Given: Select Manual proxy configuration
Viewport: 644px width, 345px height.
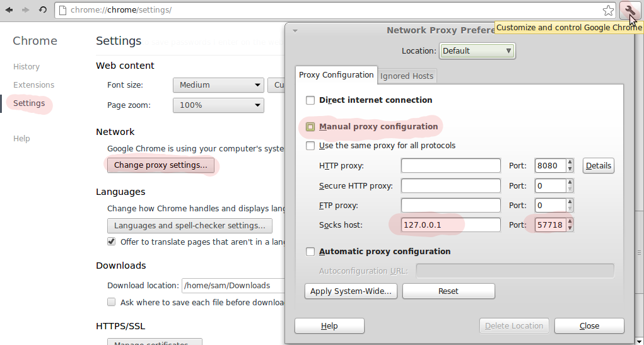Looking at the screenshot, I should 310,127.
